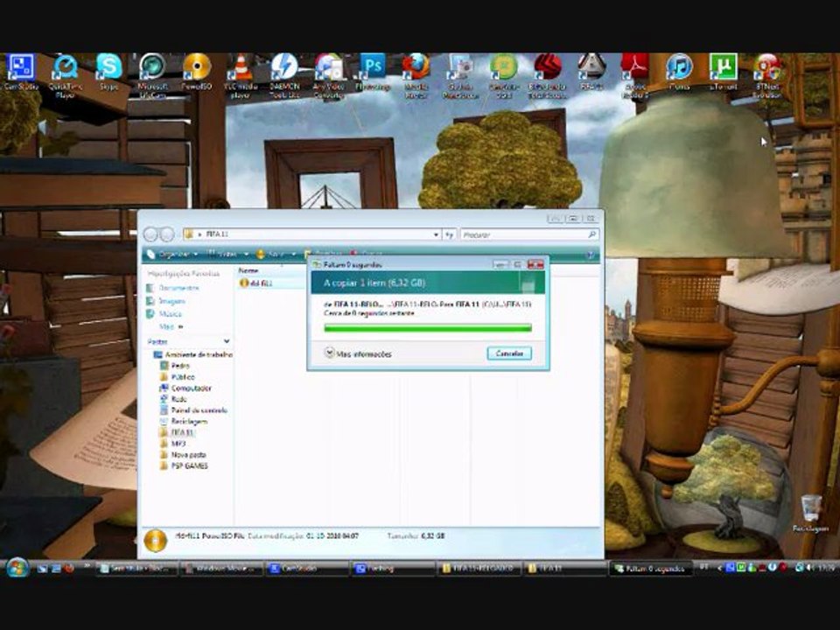Select Computador in the folder tree
Viewport: 840px width, 630px height.
tap(185, 388)
